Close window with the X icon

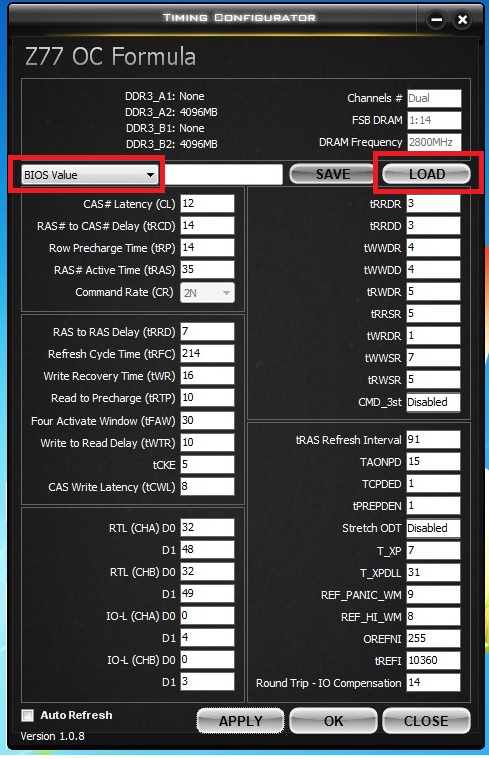coord(462,20)
